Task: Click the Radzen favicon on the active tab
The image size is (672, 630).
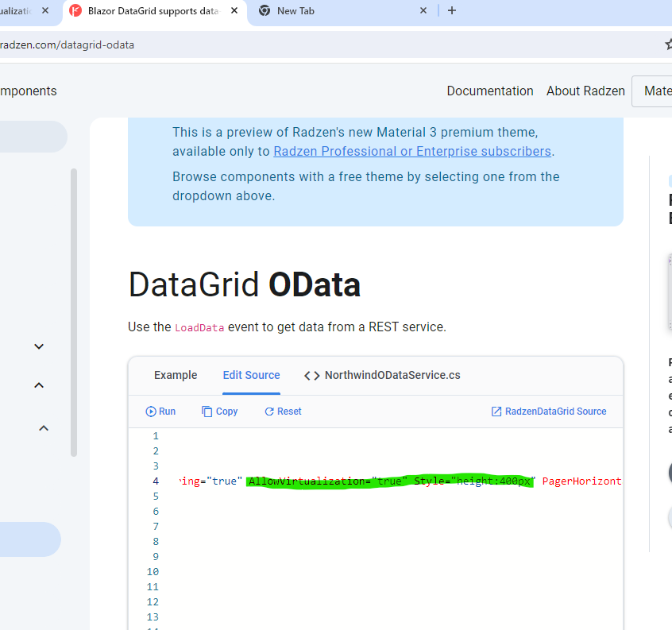Action: [x=75, y=10]
